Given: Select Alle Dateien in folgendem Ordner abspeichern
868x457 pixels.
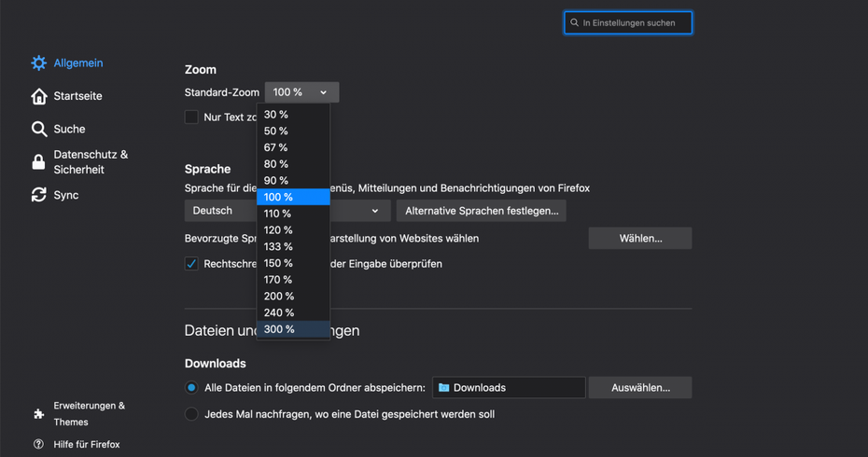Looking at the screenshot, I should point(191,388).
